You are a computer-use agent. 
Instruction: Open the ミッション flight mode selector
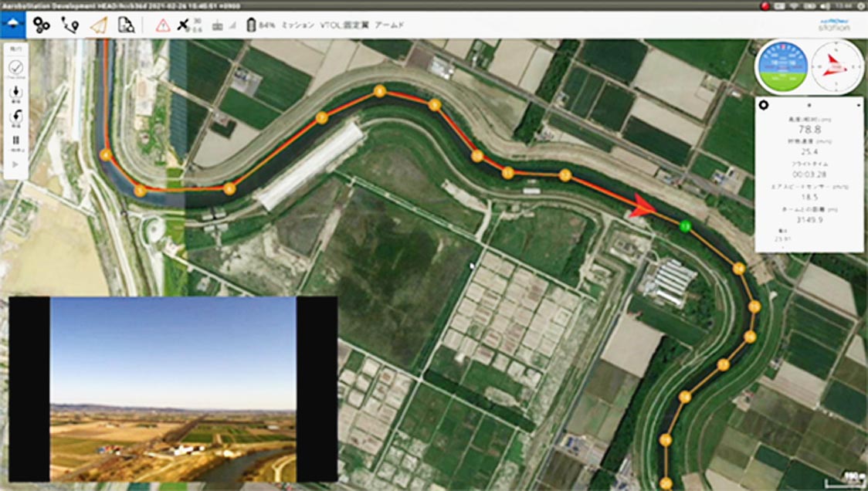298,25
